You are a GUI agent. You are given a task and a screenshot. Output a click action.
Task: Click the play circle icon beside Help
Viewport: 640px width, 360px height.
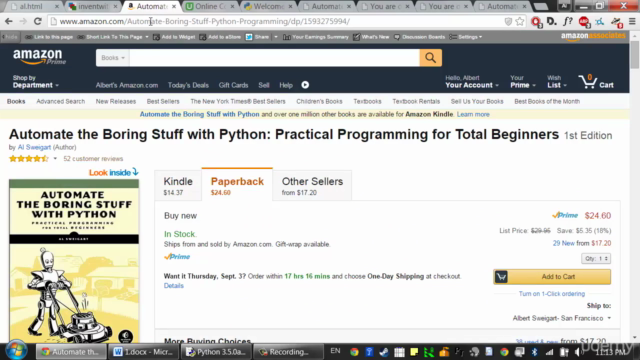pyautogui.click(x=305, y=85)
